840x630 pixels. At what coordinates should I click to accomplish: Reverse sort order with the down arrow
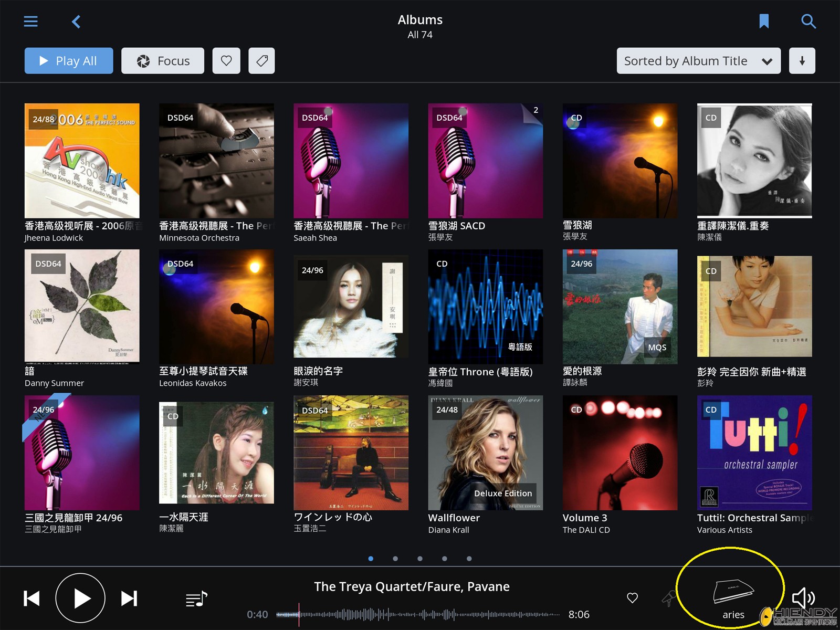pyautogui.click(x=802, y=61)
